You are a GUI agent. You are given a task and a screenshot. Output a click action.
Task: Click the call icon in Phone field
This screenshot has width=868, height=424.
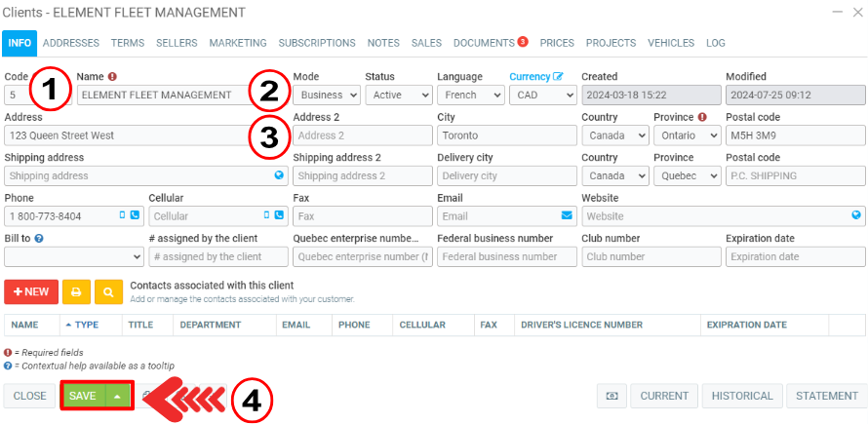pos(135,215)
